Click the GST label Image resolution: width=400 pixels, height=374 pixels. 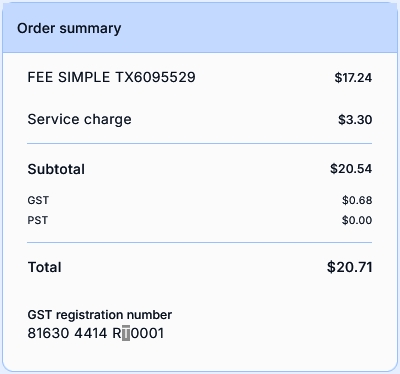click(38, 200)
